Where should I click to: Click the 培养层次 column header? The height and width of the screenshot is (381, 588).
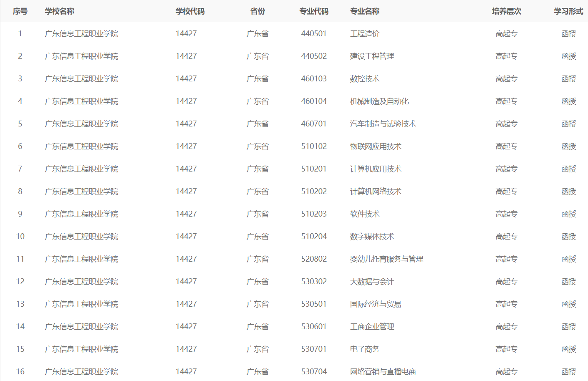tap(507, 11)
